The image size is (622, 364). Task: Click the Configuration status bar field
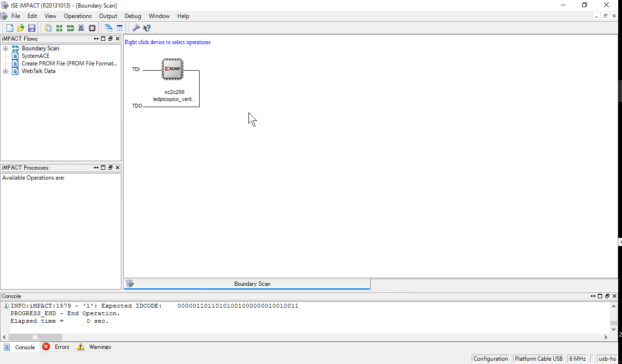[x=491, y=359]
